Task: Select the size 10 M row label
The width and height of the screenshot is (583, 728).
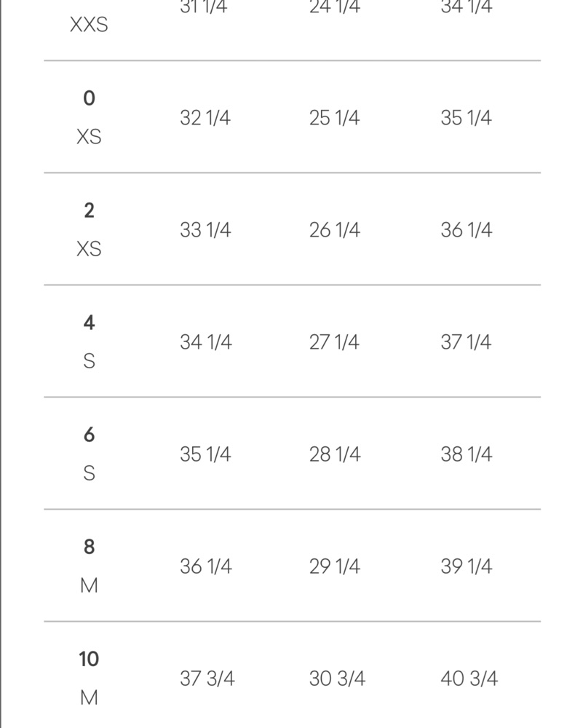Action: tap(89, 678)
